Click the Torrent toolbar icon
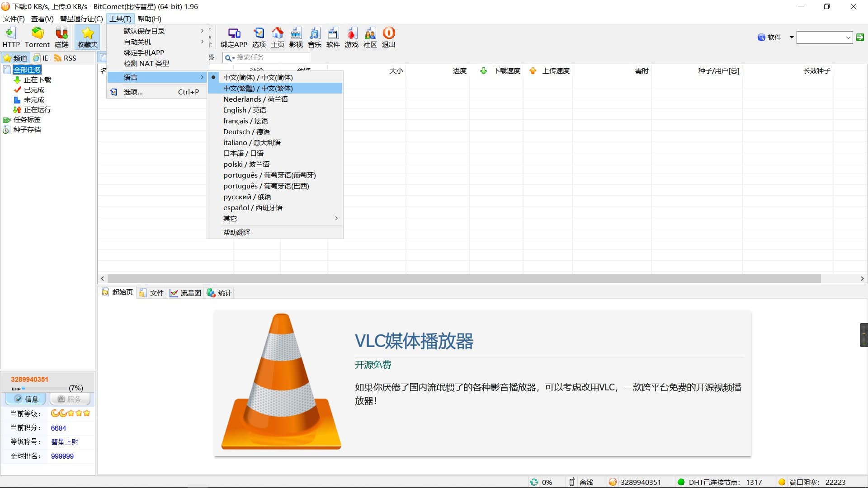The width and height of the screenshot is (868, 488). coord(37,37)
